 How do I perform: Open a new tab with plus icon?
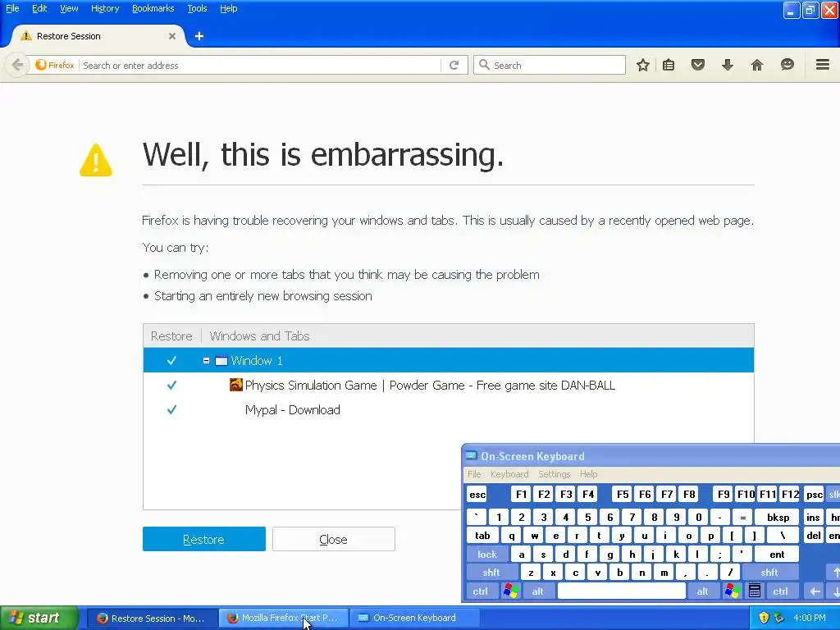(x=199, y=36)
